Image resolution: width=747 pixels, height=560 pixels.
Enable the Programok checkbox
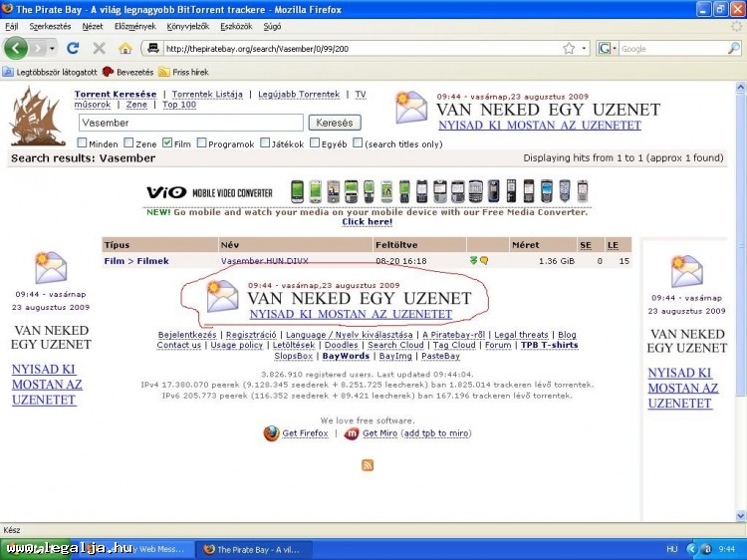point(202,143)
